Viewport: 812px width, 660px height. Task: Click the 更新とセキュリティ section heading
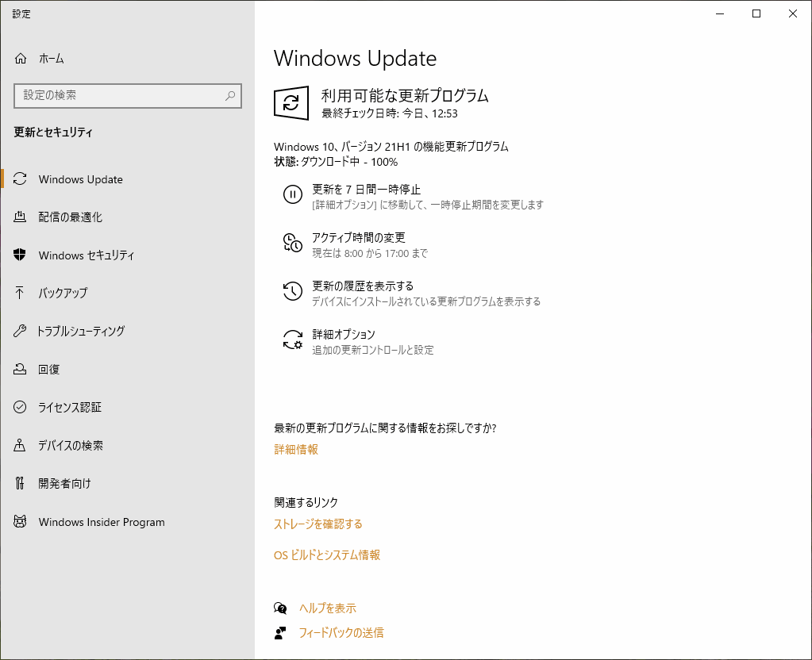coord(53,132)
